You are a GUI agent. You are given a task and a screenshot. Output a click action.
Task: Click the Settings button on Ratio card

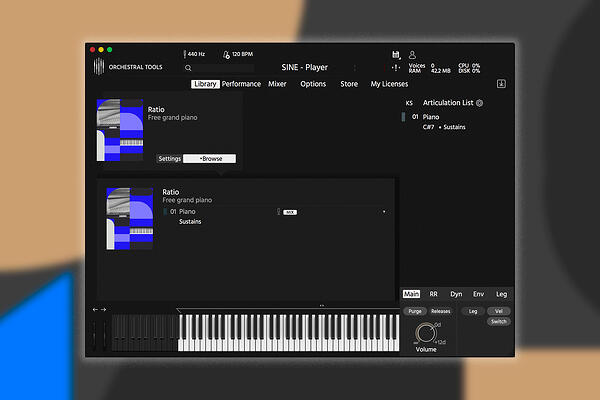[x=170, y=158]
